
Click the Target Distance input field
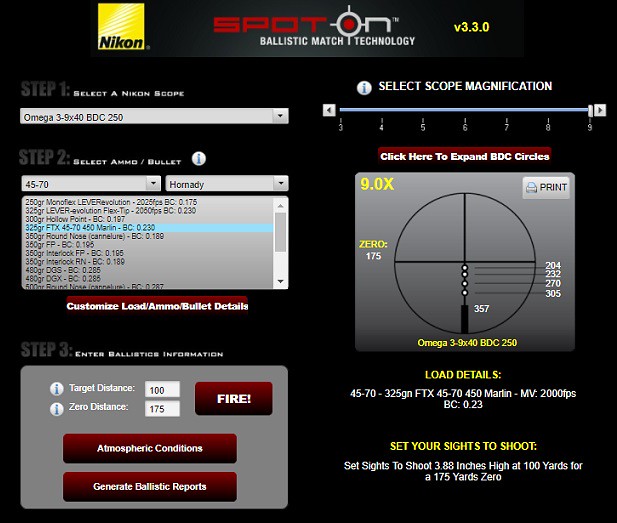click(x=163, y=390)
